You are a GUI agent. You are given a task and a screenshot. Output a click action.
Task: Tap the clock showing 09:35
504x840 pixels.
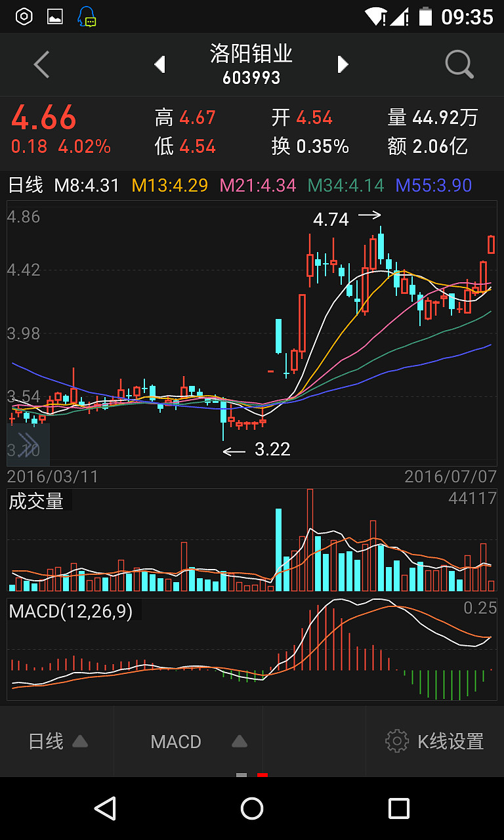pos(467,16)
